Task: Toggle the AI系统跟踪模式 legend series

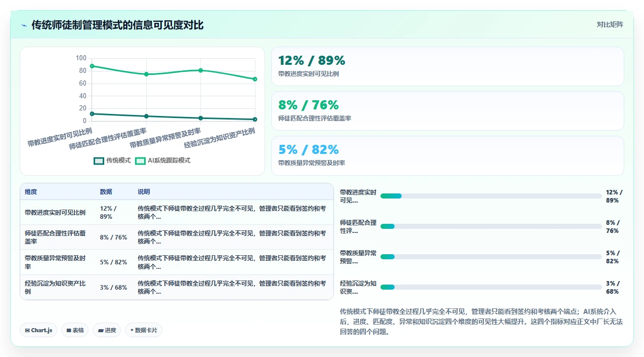Action: point(163,161)
